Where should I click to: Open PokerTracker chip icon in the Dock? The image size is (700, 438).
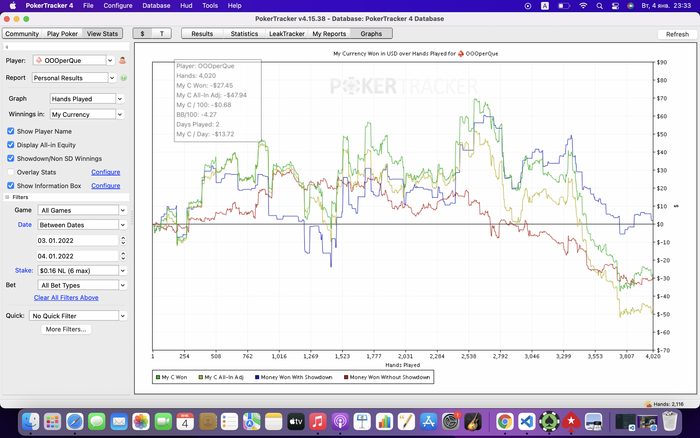[x=549, y=421]
